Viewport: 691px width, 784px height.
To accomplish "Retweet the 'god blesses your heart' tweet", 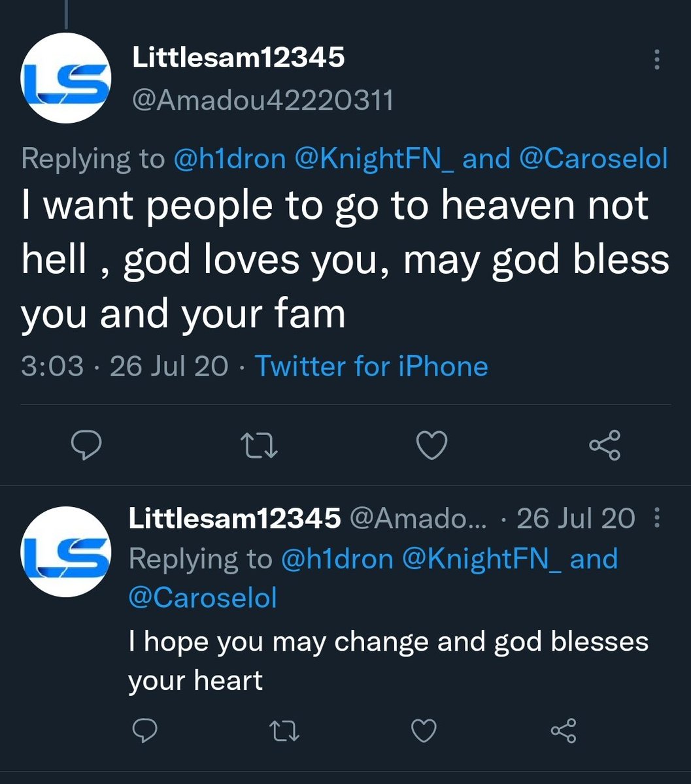I will [x=285, y=730].
